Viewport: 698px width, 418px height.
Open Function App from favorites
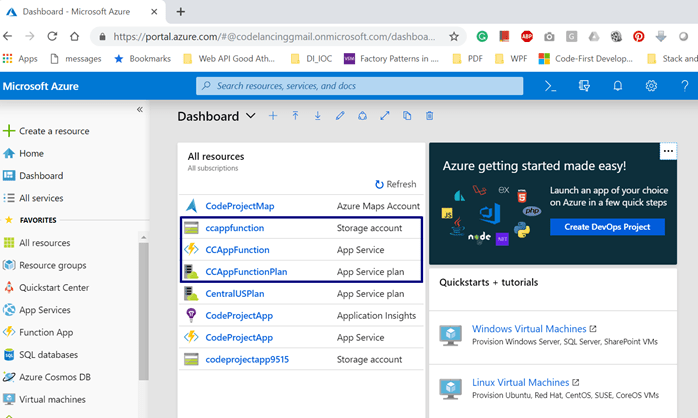pyautogui.click(x=47, y=332)
